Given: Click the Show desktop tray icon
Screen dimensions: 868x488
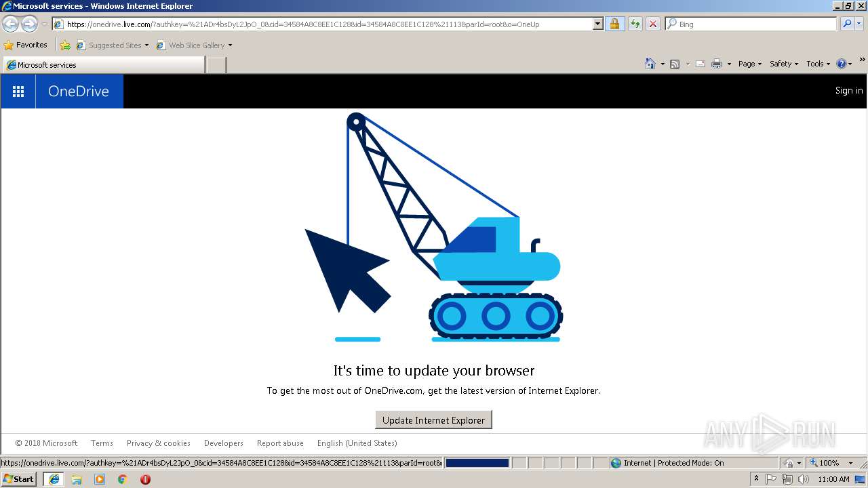Looking at the screenshot, I should click(861, 479).
